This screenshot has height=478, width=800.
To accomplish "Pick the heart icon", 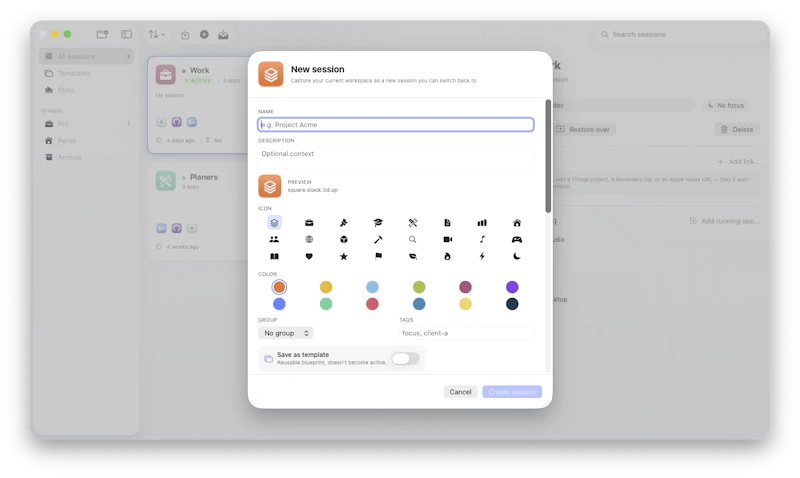I will tap(309, 256).
